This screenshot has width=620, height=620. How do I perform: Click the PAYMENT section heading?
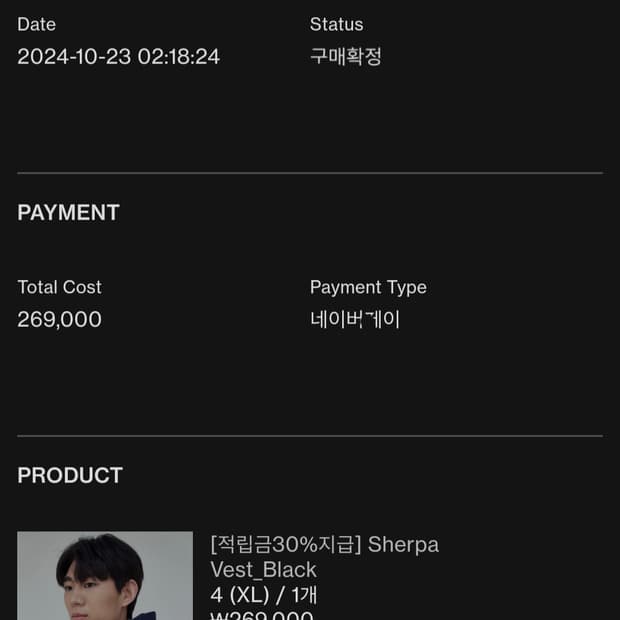(68, 212)
